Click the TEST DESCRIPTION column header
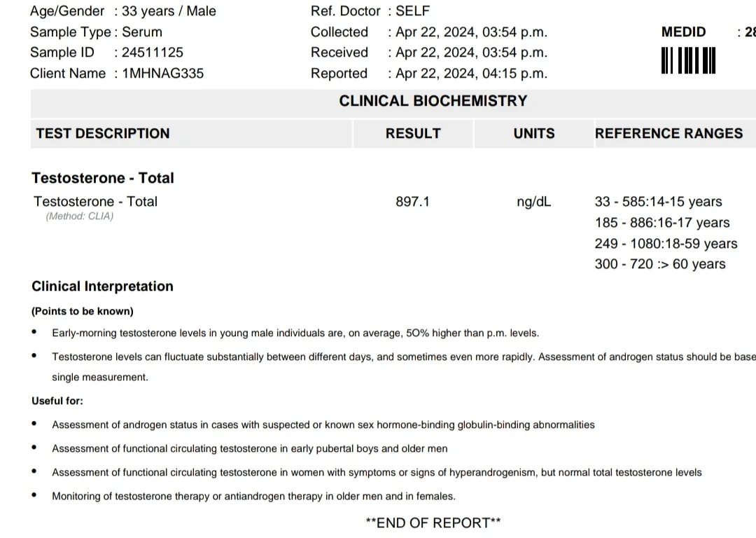The image size is (756, 538). pyautogui.click(x=103, y=133)
